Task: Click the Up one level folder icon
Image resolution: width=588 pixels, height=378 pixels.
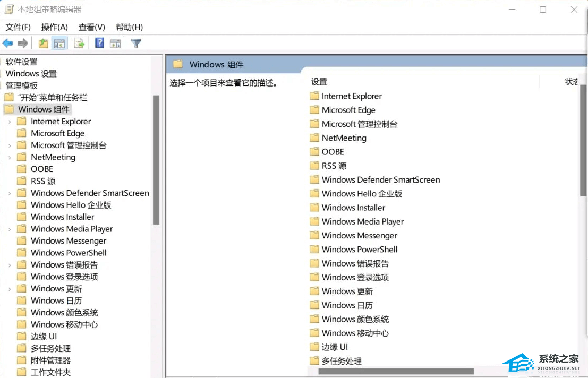Action: pos(42,43)
